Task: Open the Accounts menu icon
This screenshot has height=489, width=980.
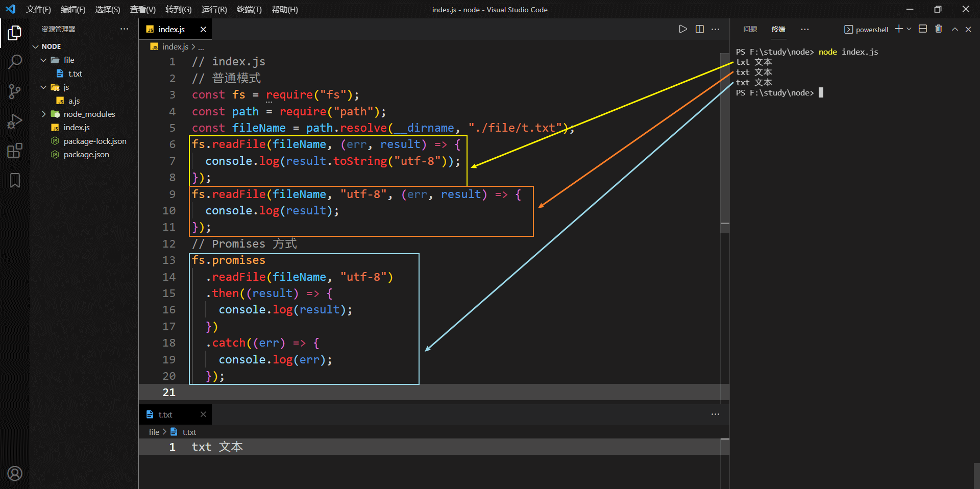Action: coord(15,474)
